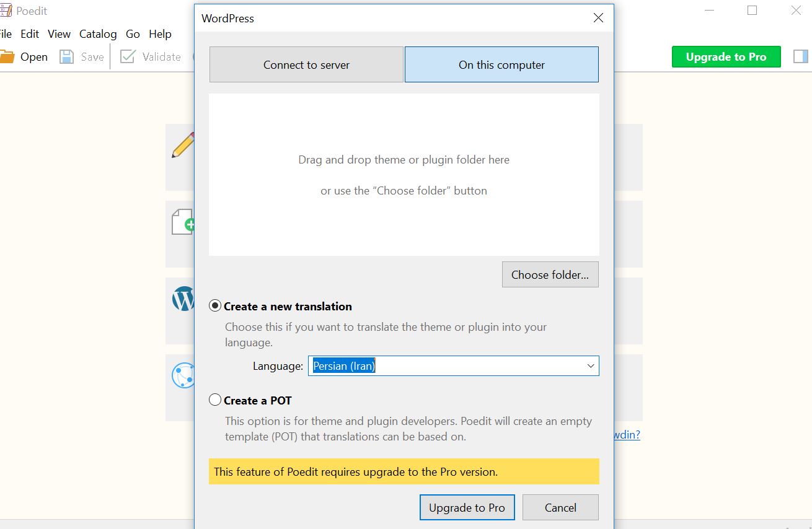Click the Save floppy disk icon

(66, 57)
